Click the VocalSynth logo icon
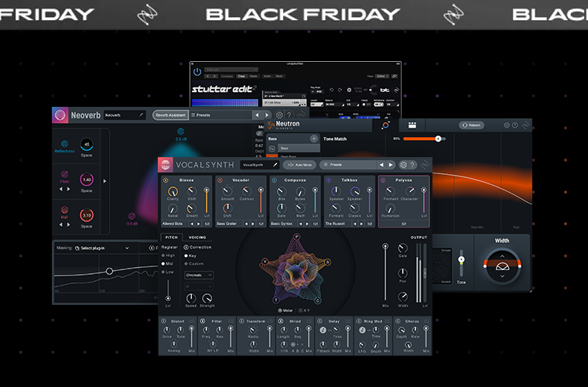 [165, 165]
